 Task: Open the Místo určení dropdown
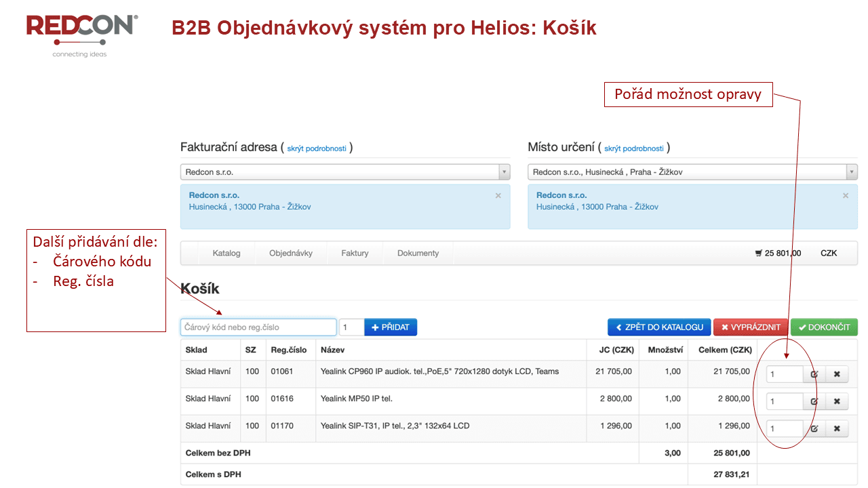pyautogui.click(x=692, y=172)
